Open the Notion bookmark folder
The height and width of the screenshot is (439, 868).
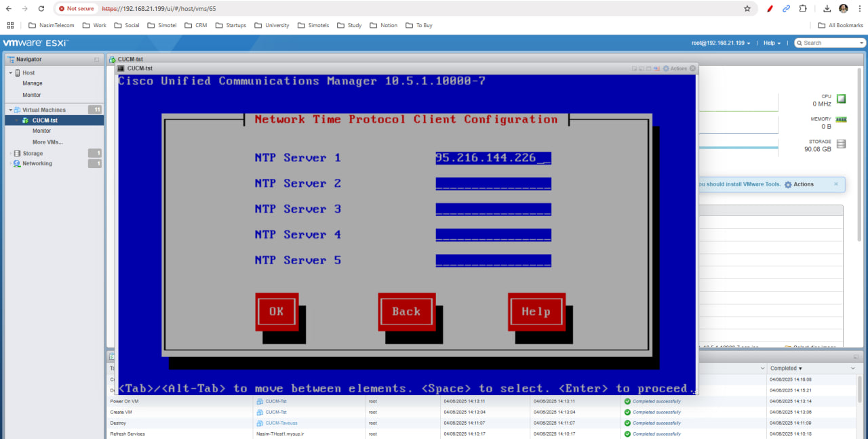384,25
